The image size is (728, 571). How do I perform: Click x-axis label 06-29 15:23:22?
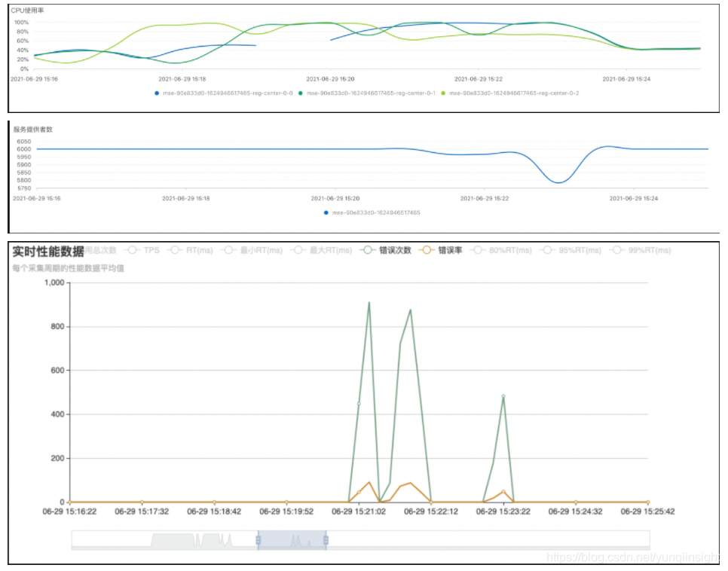[503, 511]
